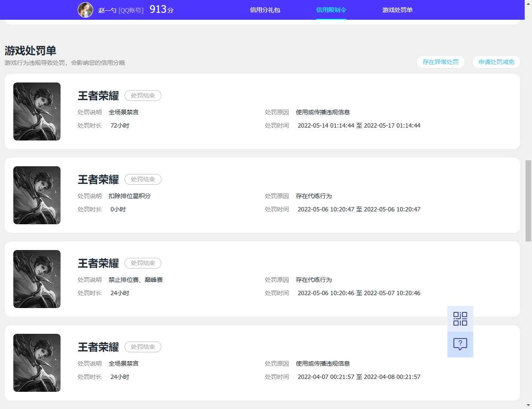Click time range 2022-04-07 00:21:57 至 2022-04-08
The height and width of the screenshot is (409, 532).
pyautogui.click(x=359, y=377)
